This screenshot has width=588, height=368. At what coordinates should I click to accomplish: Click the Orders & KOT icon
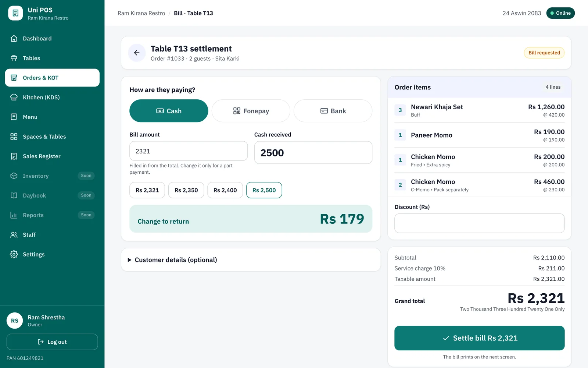[14, 78]
